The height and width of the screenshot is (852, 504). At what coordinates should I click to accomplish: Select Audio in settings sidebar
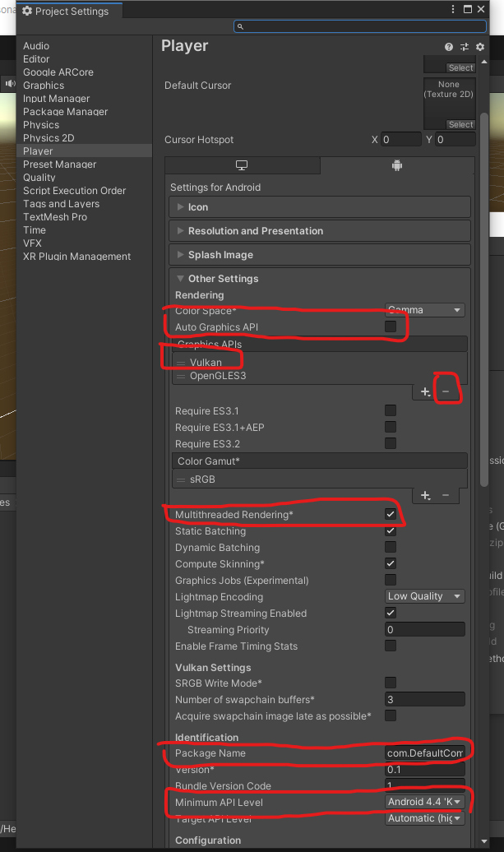(x=36, y=46)
